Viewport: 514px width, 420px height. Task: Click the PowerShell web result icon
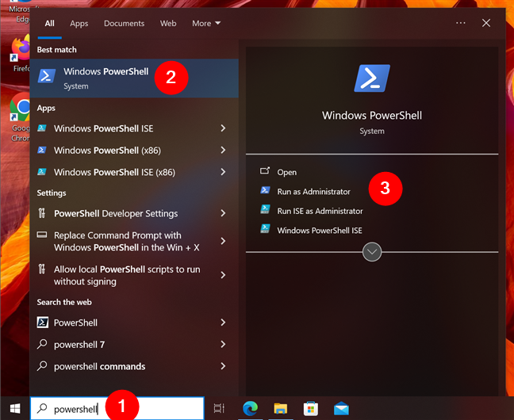(43, 323)
